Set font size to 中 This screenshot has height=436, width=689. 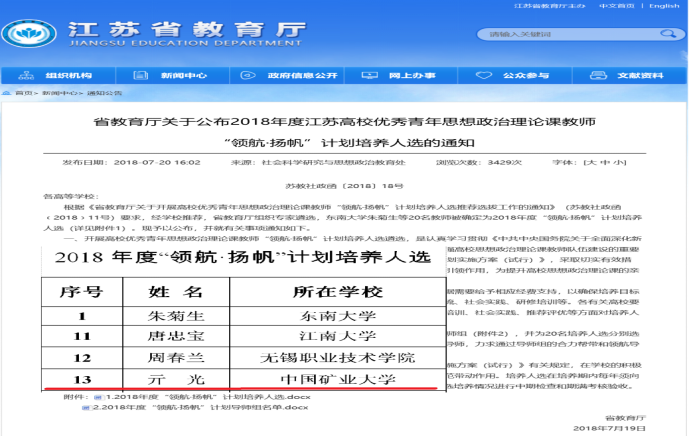605,163
